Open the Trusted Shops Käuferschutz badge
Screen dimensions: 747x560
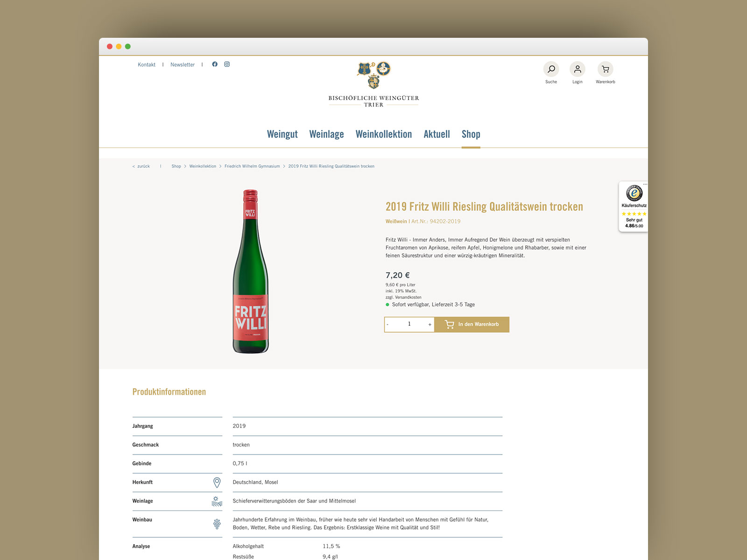[634, 206]
